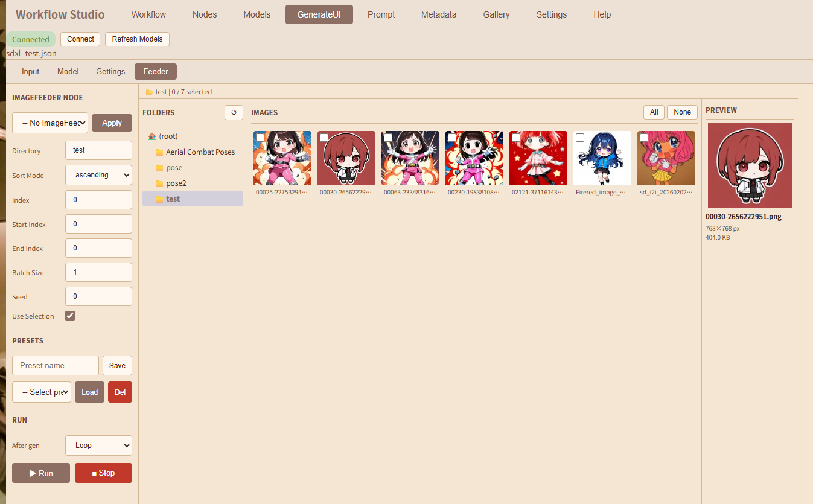Image resolution: width=813 pixels, height=504 pixels.
Task: Tick checkbox on Firered_image thumbnail
Action: (580, 138)
